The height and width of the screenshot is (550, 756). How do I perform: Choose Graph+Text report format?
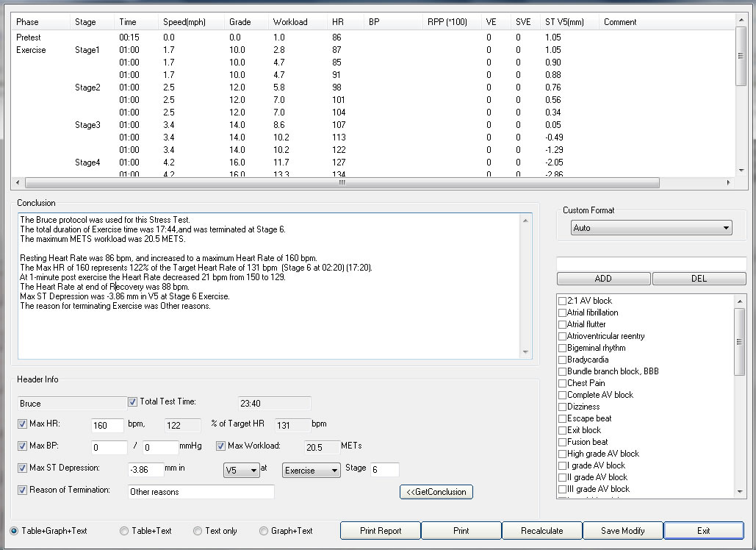[x=264, y=531]
